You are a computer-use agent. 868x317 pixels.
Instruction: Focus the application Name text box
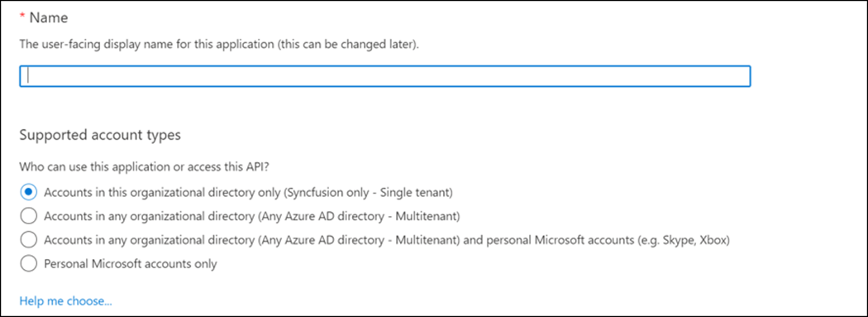384,76
